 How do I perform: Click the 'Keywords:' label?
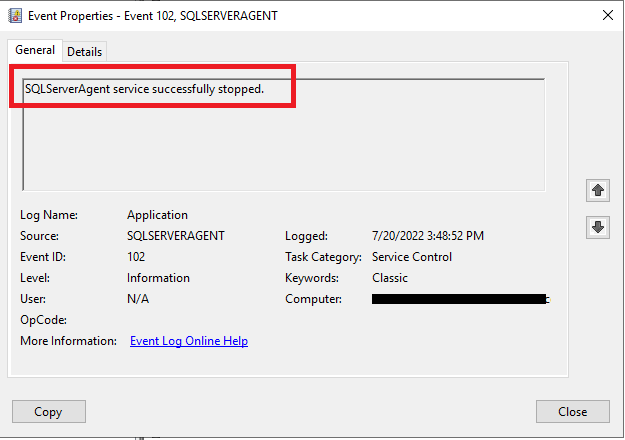[312, 278]
